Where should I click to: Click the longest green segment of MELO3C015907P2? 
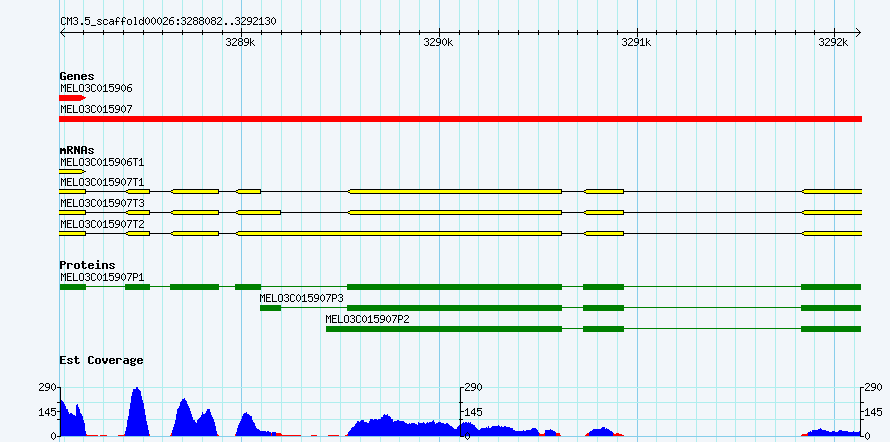pyautogui.click(x=444, y=329)
